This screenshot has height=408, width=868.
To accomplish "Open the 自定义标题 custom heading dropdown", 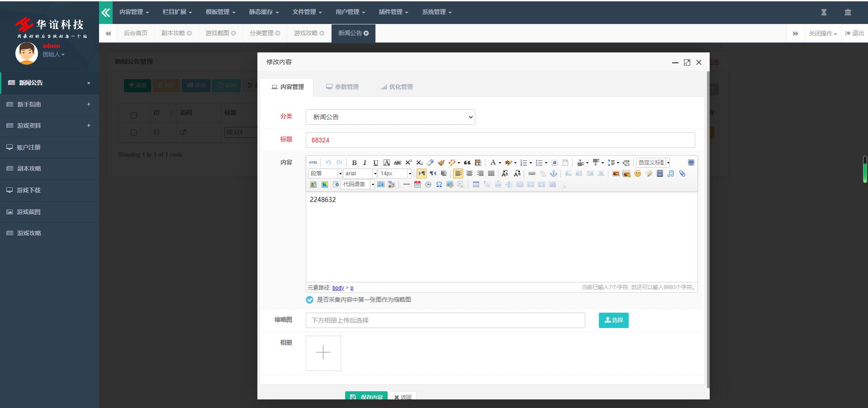I will pyautogui.click(x=653, y=163).
